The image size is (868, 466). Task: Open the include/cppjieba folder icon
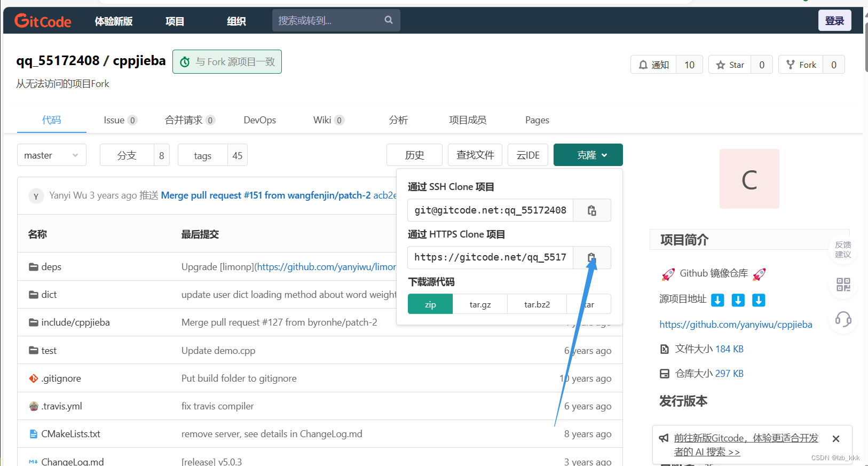34,322
